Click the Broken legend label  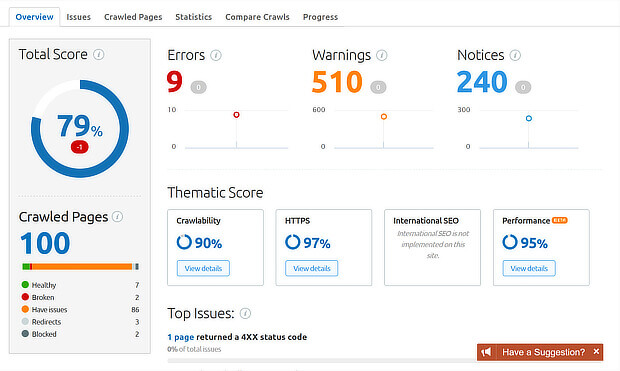[x=43, y=297]
